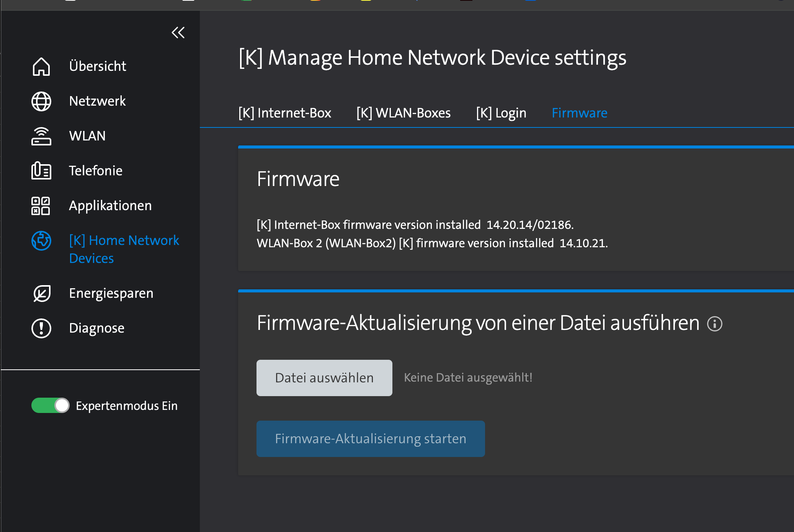
Task: Switch to the Internet-Box tab
Action: (284, 113)
